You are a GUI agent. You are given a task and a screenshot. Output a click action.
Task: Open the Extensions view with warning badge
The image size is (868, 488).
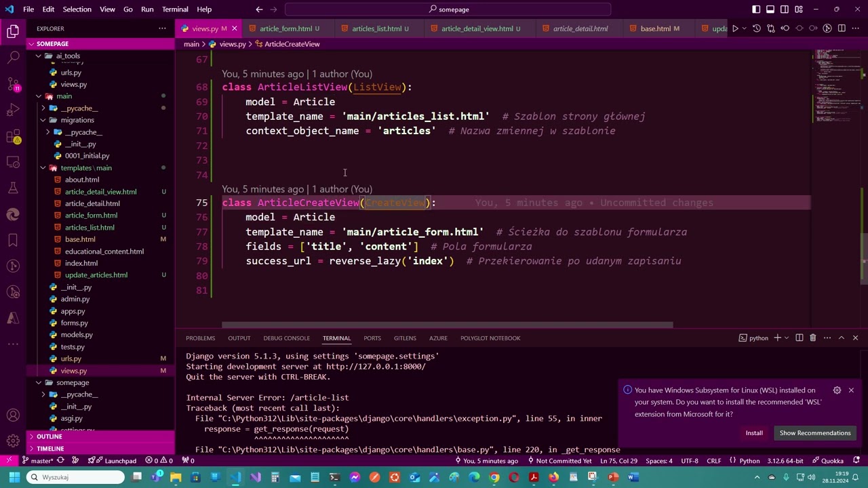tap(13, 136)
